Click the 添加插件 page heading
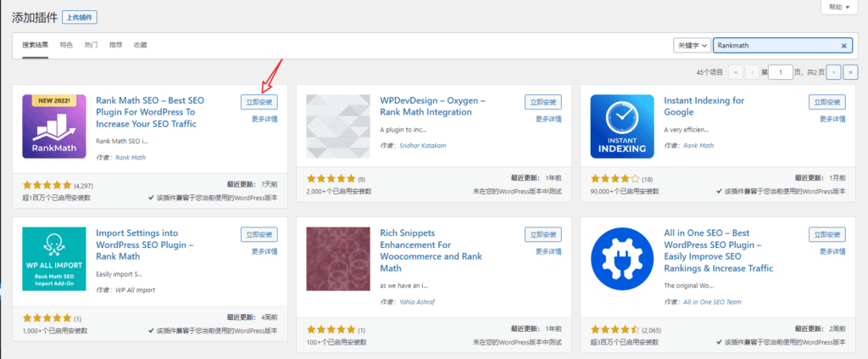This screenshot has height=359, width=868. pyautogui.click(x=34, y=17)
